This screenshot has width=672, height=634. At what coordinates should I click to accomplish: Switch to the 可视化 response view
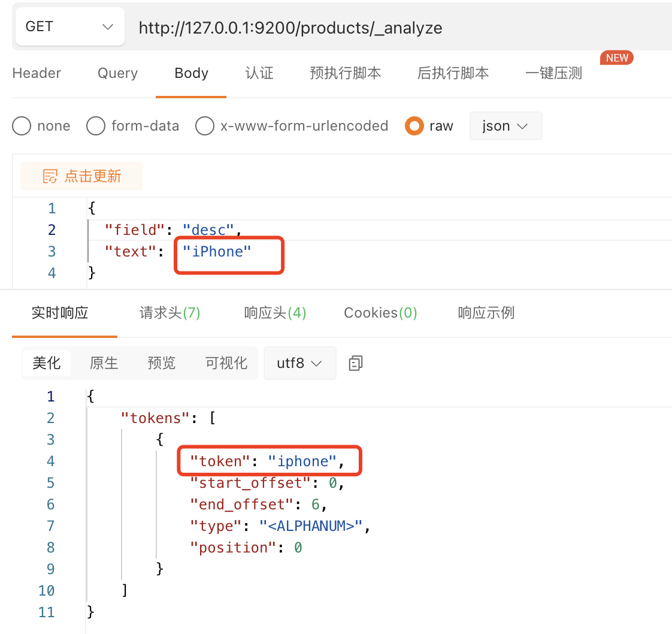click(x=226, y=363)
